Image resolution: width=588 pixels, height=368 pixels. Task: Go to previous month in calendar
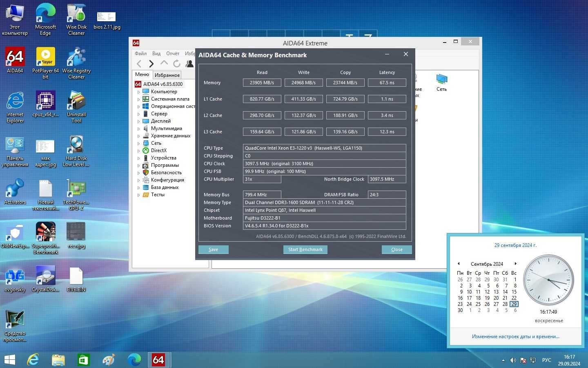tap(459, 264)
